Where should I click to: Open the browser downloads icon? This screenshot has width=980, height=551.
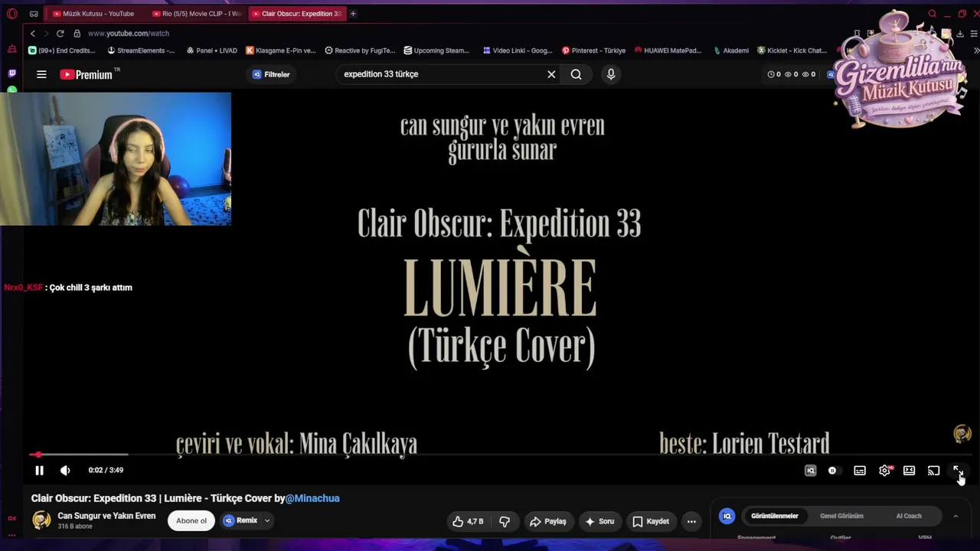pyautogui.click(x=960, y=34)
